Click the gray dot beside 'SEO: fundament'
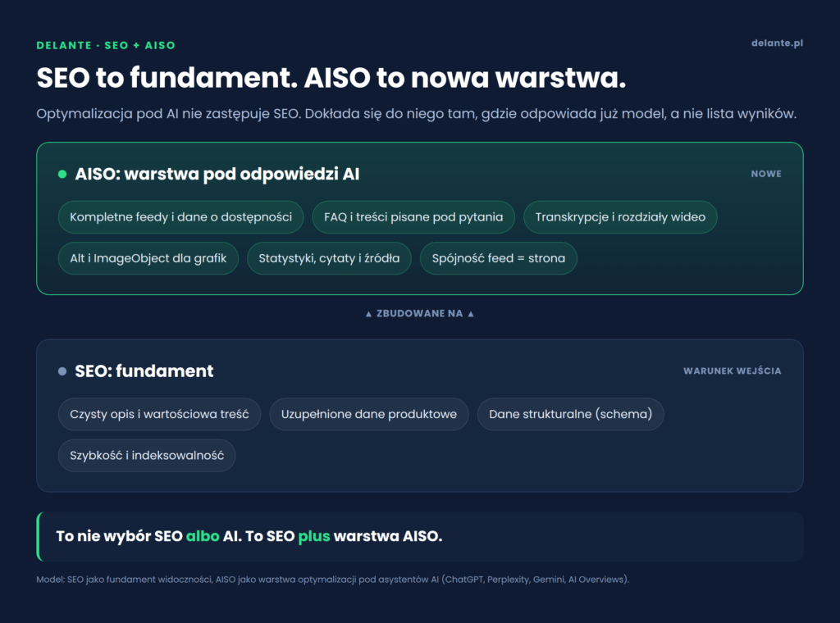 tap(62, 371)
